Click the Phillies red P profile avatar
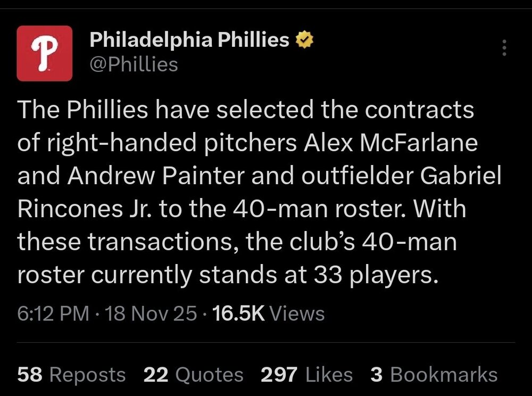Screen dimensions: 532x396 coord(45,53)
